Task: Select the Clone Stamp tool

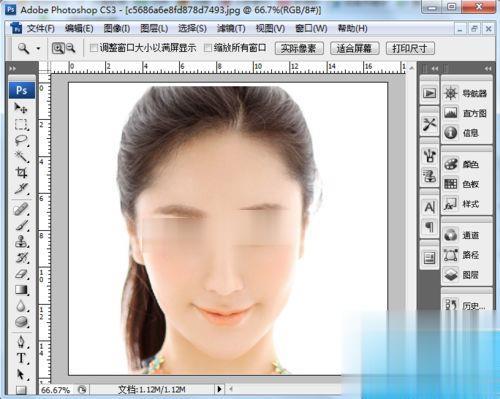Action: [x=21, y=241]
